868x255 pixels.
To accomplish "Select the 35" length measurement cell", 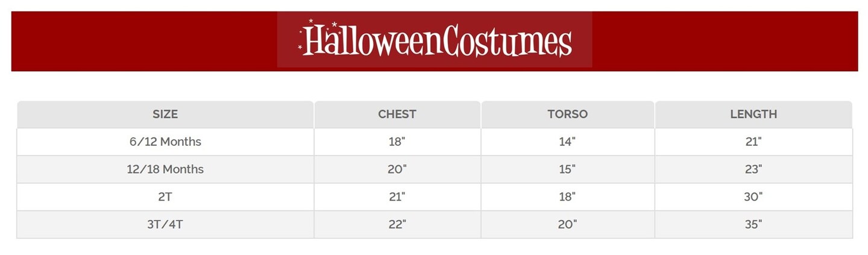I will (x=753, y=225).
